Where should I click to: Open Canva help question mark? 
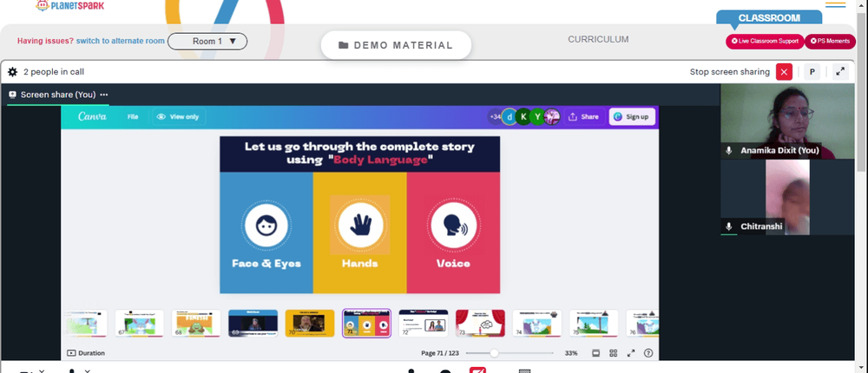648,353
